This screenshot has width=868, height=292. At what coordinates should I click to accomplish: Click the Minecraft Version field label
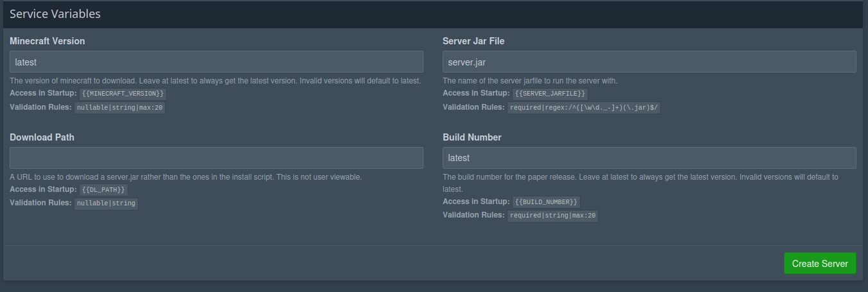[47, 41]
